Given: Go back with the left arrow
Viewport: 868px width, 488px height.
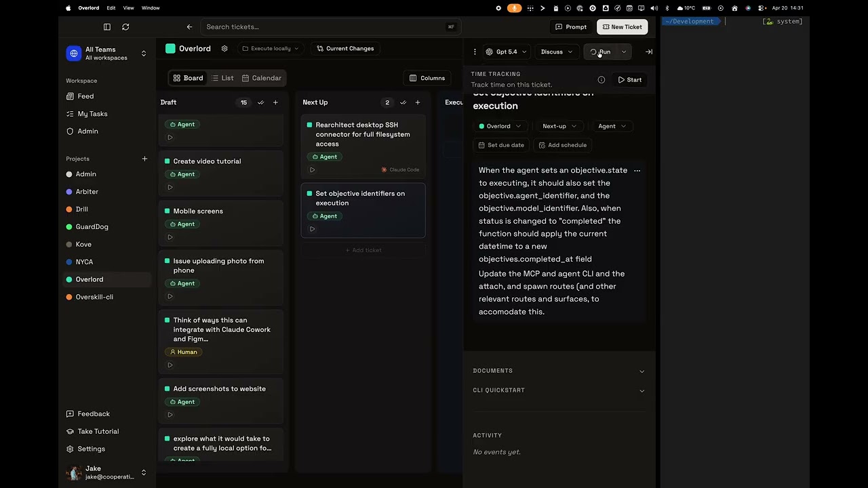Looking at the screenshot, I should click(x=189, y=27).
